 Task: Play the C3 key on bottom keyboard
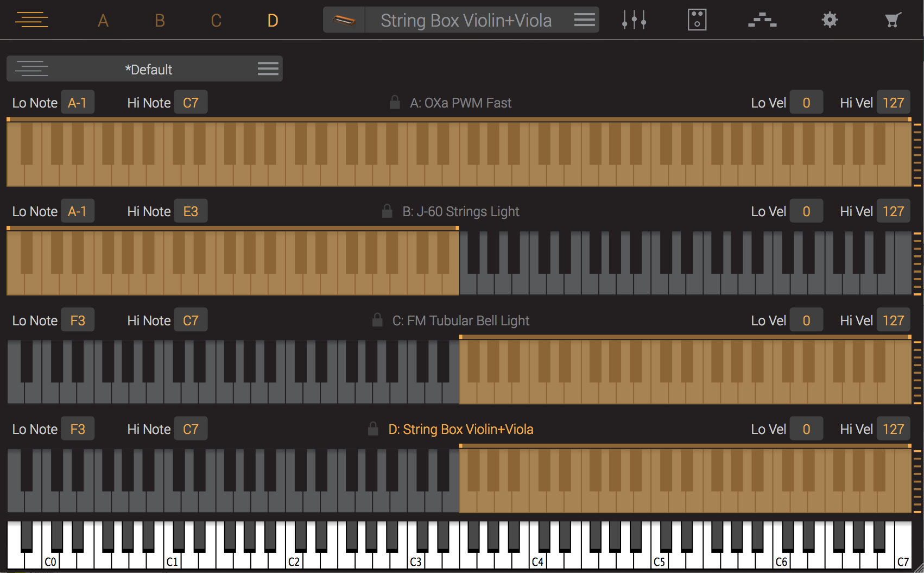[416, 561]
